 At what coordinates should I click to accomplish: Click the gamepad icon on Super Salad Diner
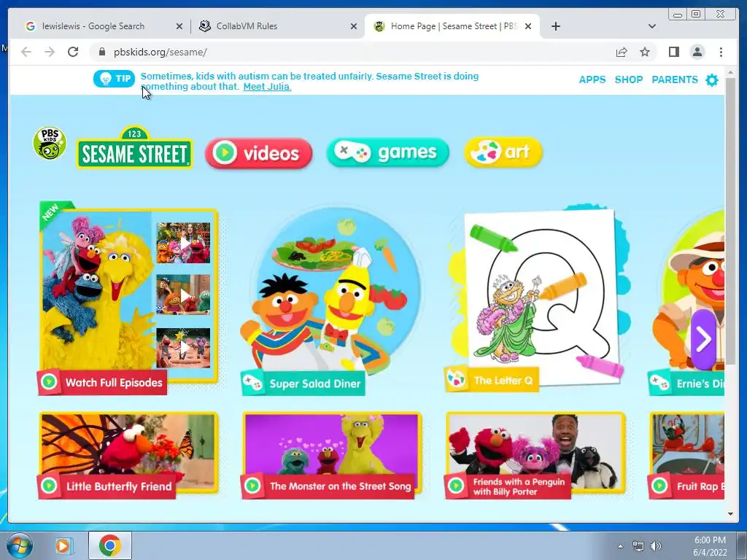click(x=252, y=382)
